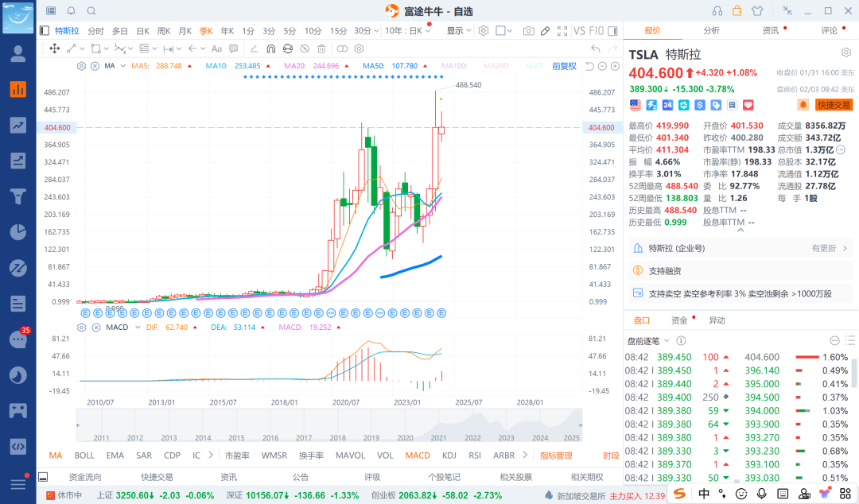Switch to the 评论 tab
This screenshot has width=859, height=504.
(x=829, y=31)
